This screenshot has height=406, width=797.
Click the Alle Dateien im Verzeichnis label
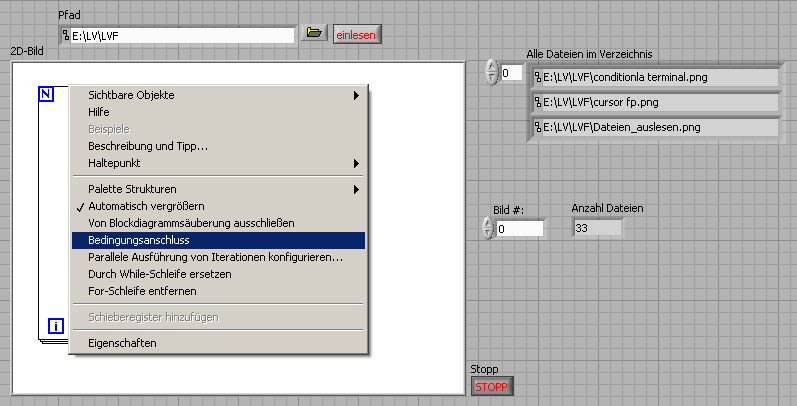[x=589, y=54]
